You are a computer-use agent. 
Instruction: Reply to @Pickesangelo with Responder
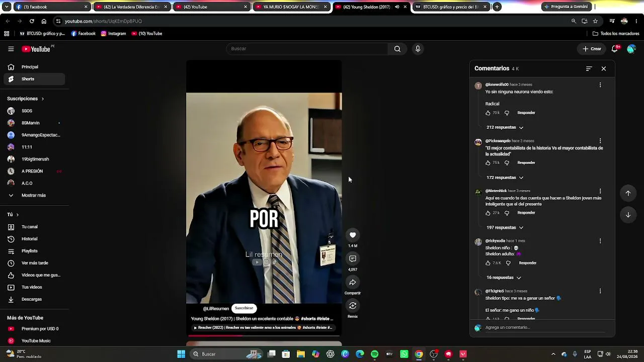[x=526, y=163]
